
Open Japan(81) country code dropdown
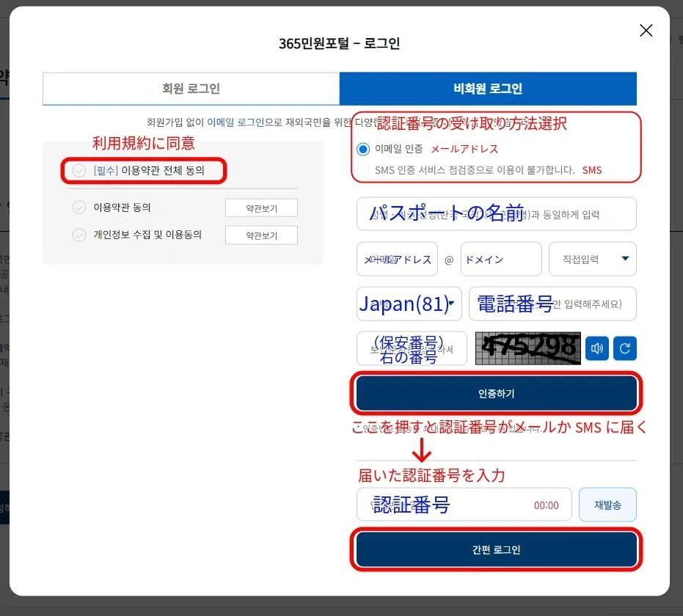point(409,304)
